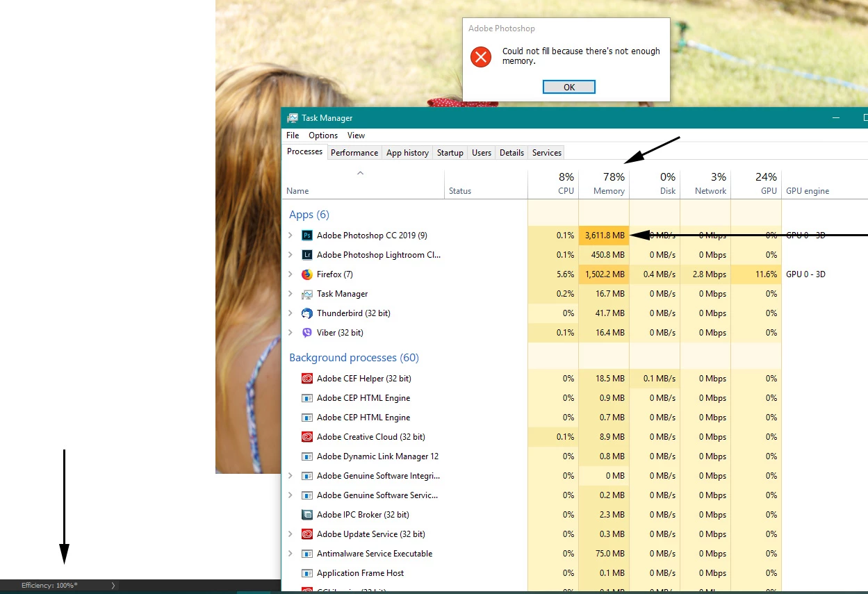Click the Thunderbird icon in the process list

[307, 313]
